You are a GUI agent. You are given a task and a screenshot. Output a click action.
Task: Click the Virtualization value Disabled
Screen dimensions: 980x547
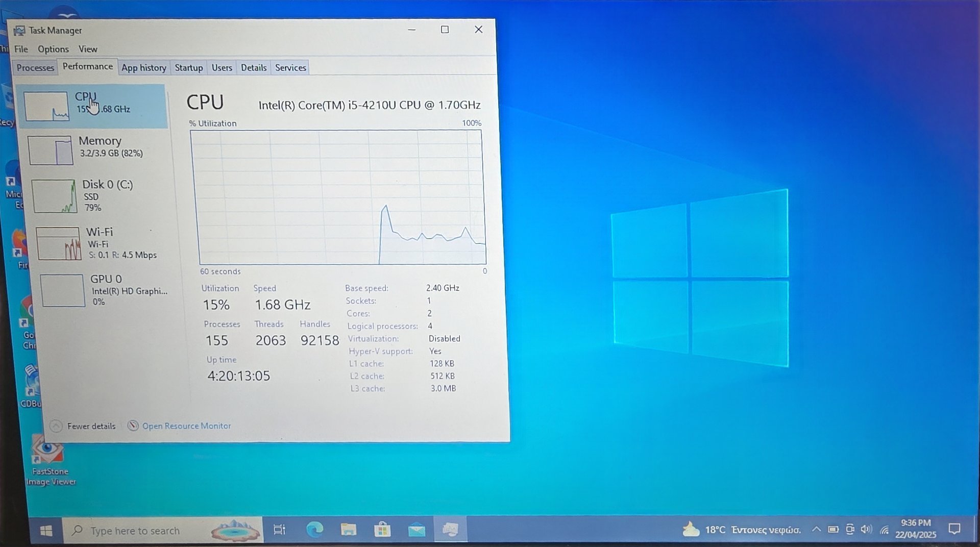click(445, 338)
